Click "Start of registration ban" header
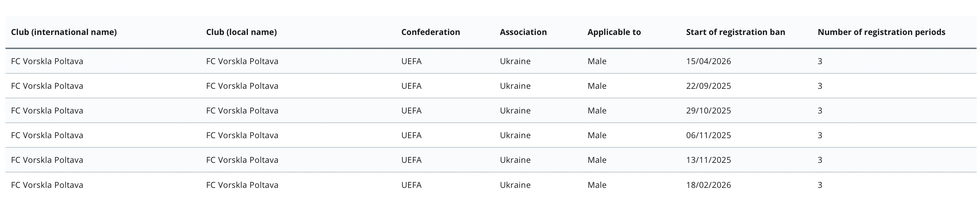The width and height of the screenshot is (980, 205). click(x=736, y=32)
